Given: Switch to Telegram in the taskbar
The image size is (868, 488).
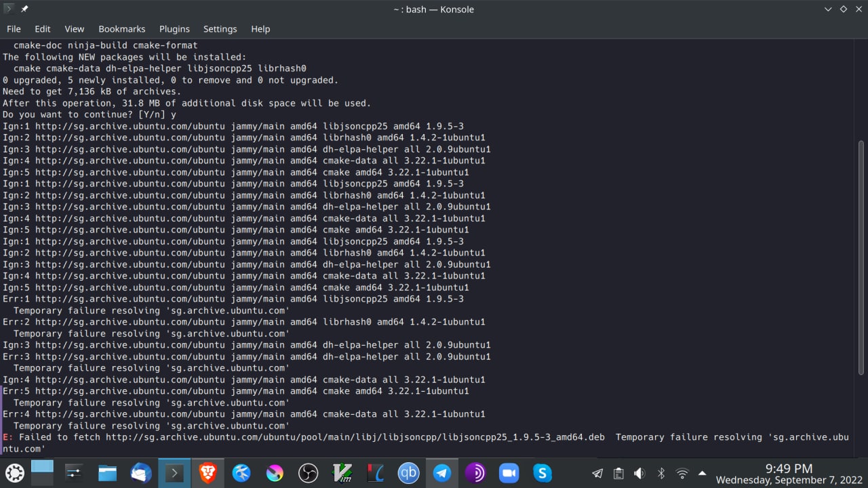Looking at the screenshot, I should click(x=442, y=472).
